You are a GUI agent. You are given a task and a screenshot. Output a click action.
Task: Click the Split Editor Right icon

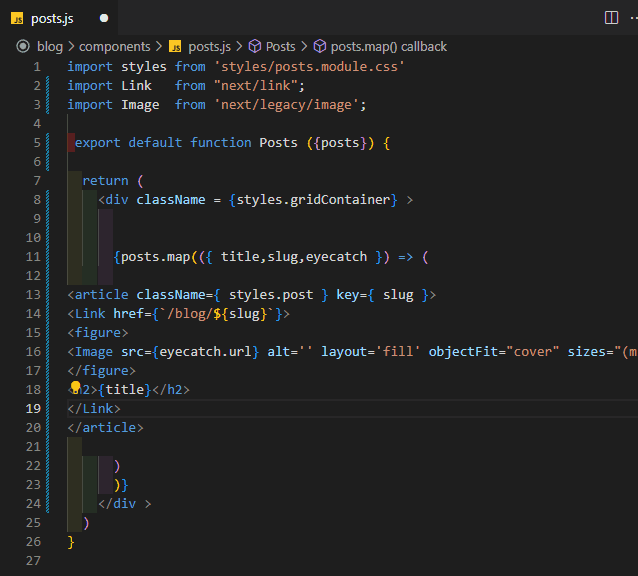coord(611,17)
